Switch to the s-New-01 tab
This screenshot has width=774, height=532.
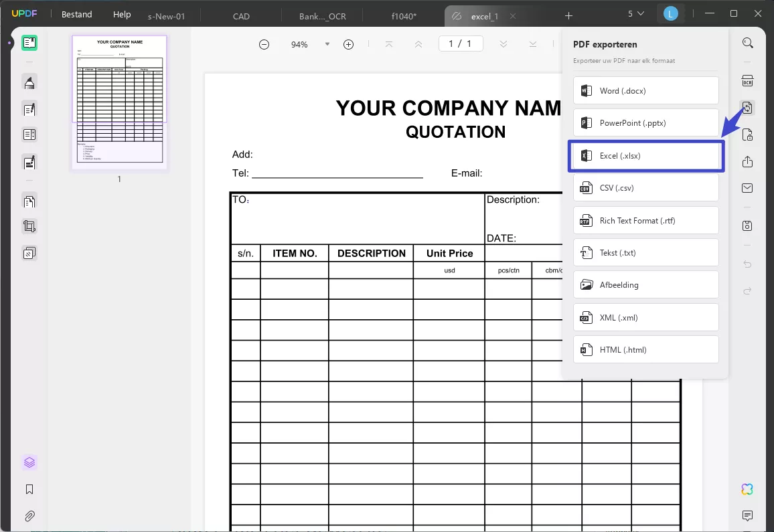tap(166, 16)
